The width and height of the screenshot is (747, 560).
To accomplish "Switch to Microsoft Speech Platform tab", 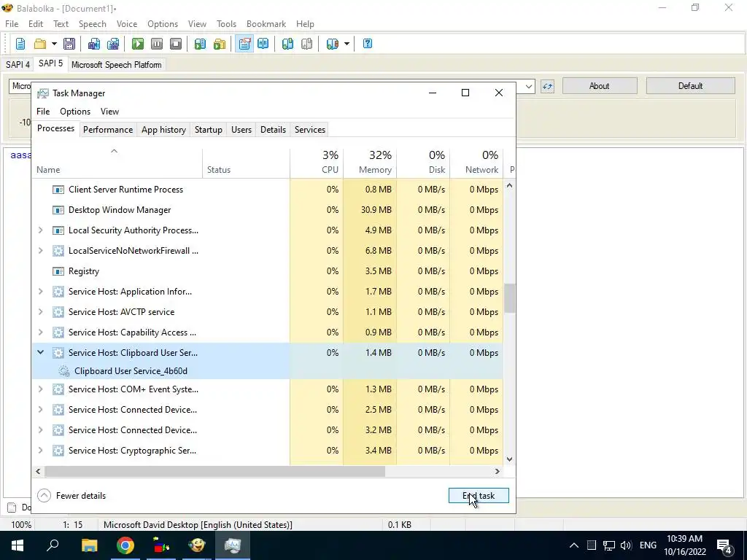I will pos(116,64).
